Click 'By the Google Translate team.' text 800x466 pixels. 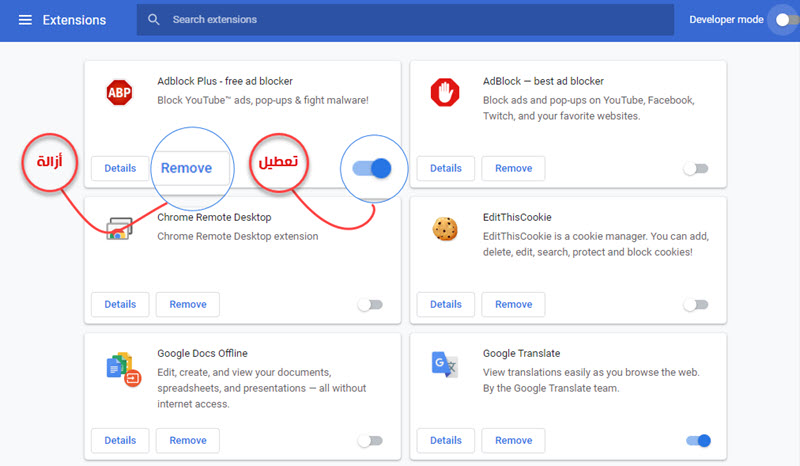[551, 388]
